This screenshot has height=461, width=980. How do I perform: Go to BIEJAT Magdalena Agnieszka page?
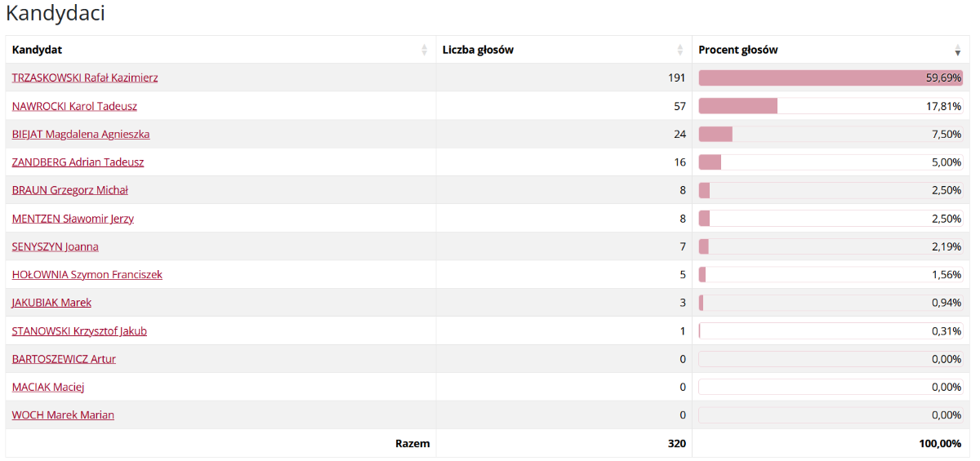[81, 134]
